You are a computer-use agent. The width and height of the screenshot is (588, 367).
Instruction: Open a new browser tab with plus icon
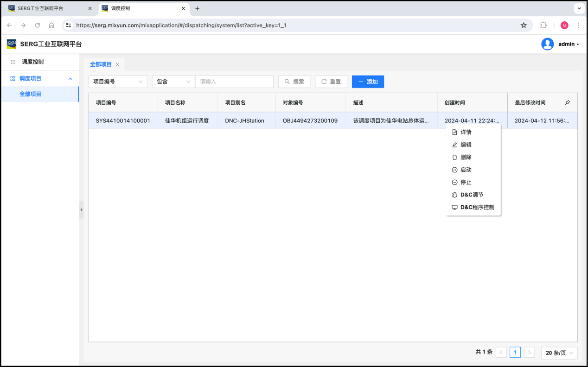pyautogui.click(x=198, y=9)
